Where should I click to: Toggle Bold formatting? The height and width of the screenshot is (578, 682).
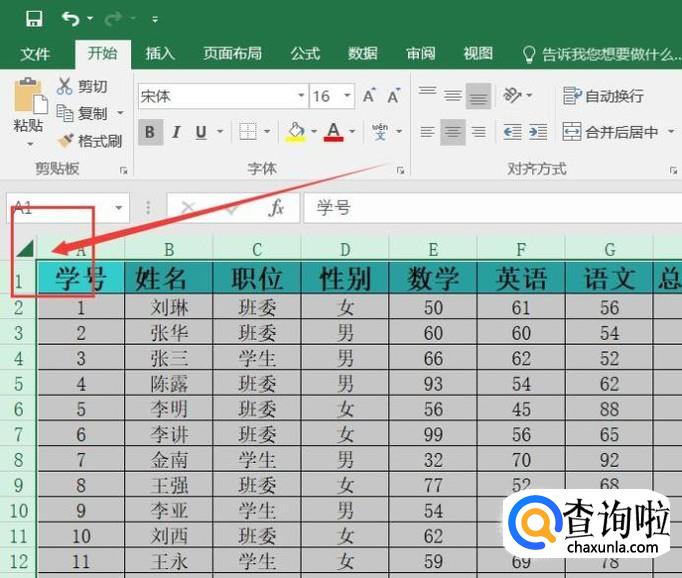tap(150, 132)
